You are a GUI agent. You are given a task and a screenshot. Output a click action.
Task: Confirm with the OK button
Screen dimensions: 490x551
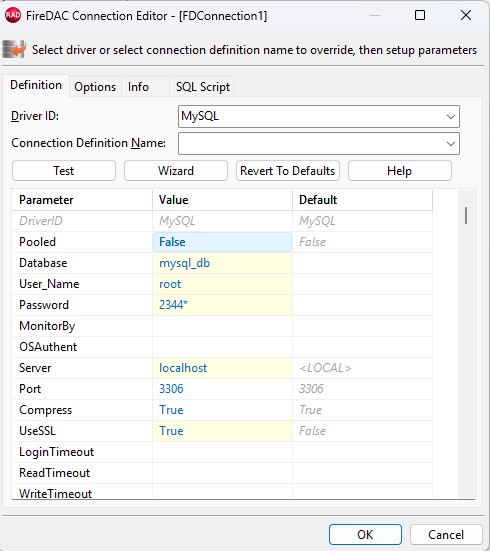[365, 534]
